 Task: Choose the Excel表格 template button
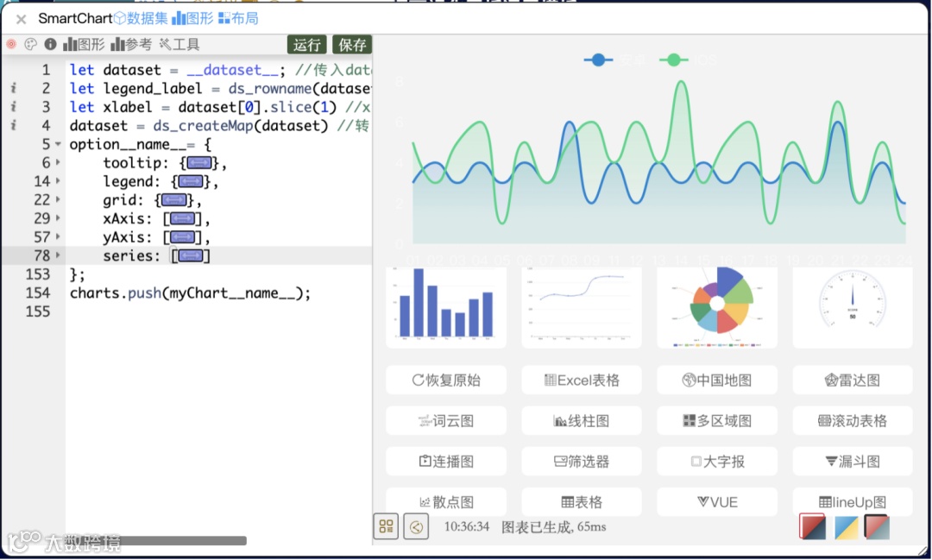click(x=582, y=381)
